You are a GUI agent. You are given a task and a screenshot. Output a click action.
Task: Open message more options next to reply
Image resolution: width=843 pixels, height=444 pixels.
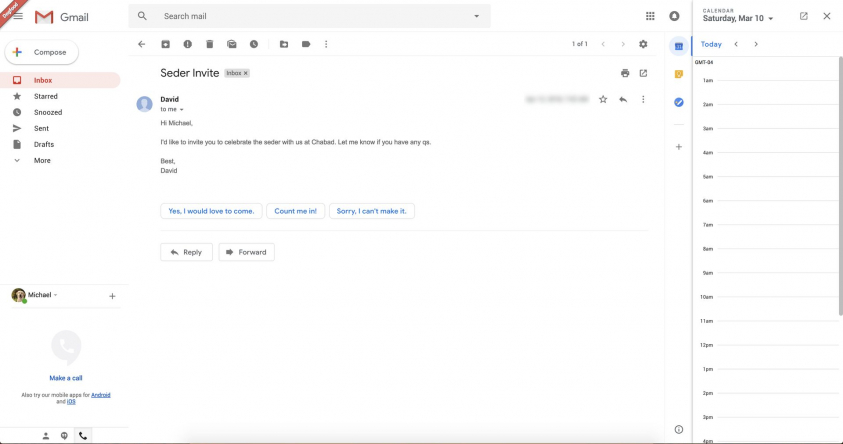[643, 99]
